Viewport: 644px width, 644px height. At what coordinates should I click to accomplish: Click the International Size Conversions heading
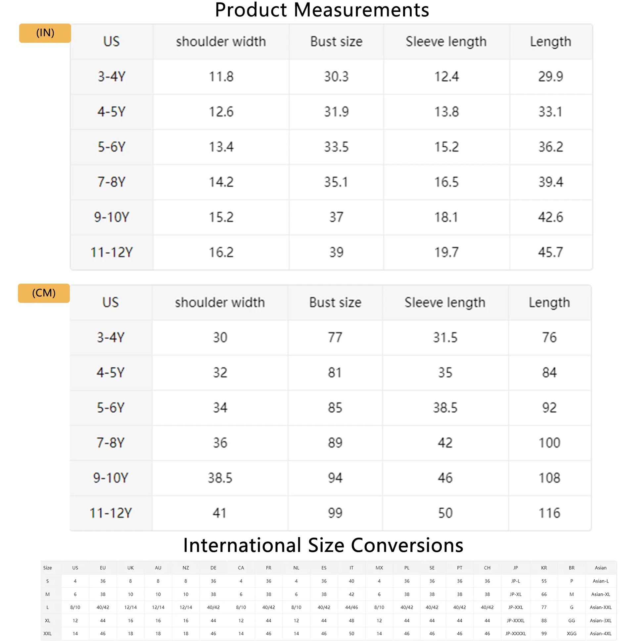point(323,545)
